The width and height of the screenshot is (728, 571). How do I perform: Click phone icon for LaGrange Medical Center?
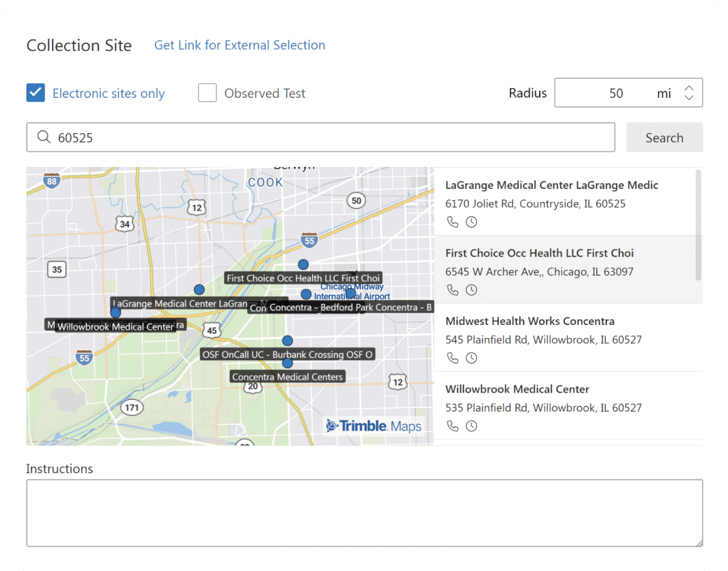click(x=452, y=222)
